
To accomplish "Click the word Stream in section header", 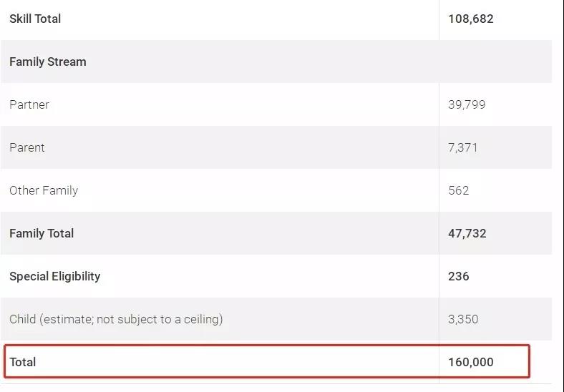I will (67, 62).
